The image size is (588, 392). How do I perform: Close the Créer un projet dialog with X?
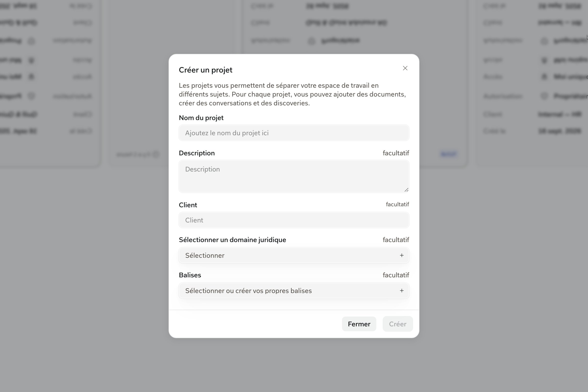point(405,68)
